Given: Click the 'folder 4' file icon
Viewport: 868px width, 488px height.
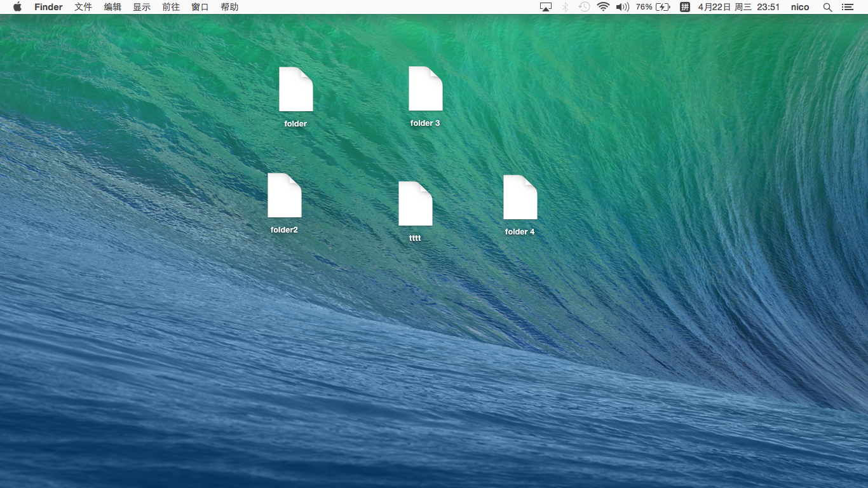Looking at the screenshot, I should [x=520, y=198].
